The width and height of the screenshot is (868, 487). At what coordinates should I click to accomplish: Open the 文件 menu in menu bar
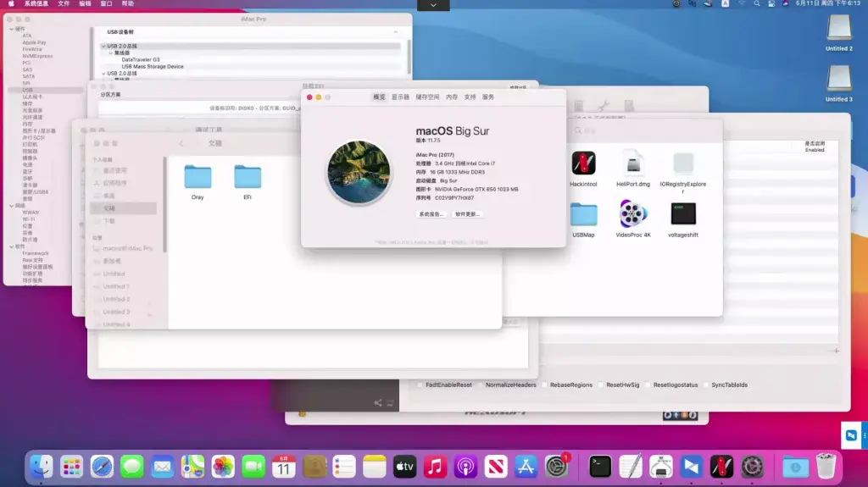click(x=64, y=4)
